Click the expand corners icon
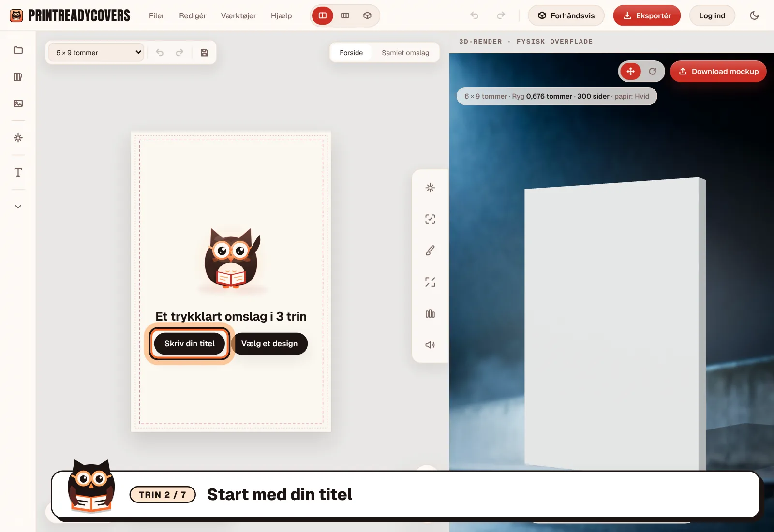Viewport: 774px width, 532px height. point(430,282)
